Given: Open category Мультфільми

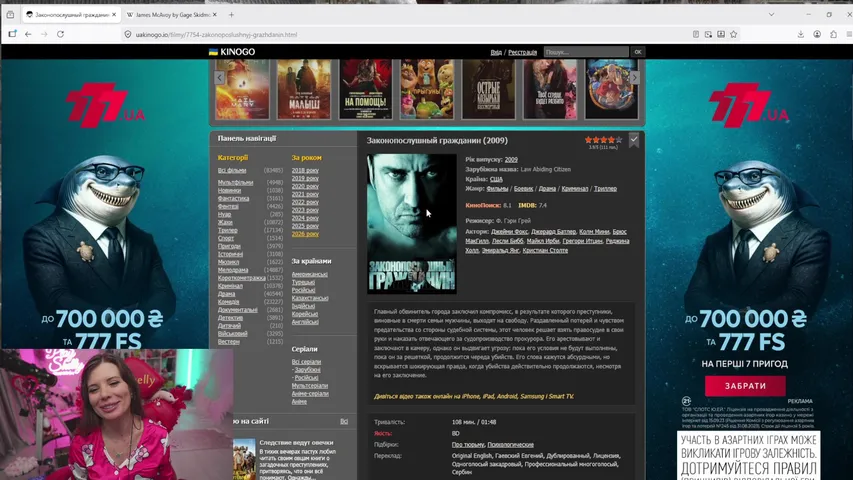Looking at the screenshot, I should [x=236, y=182].
